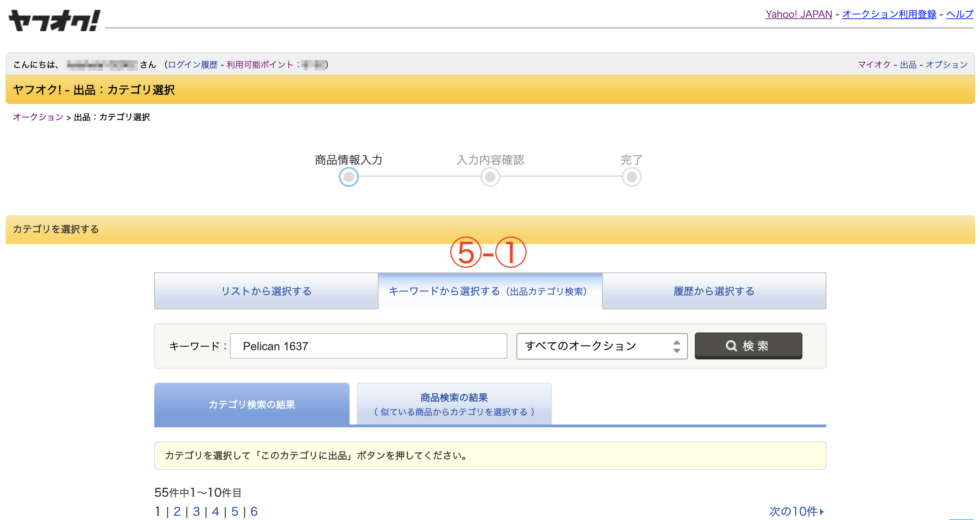Click the ヤフオク! logo
This screenshot has height=520, width=980.
pyautogui.click(x=54, y=21)
